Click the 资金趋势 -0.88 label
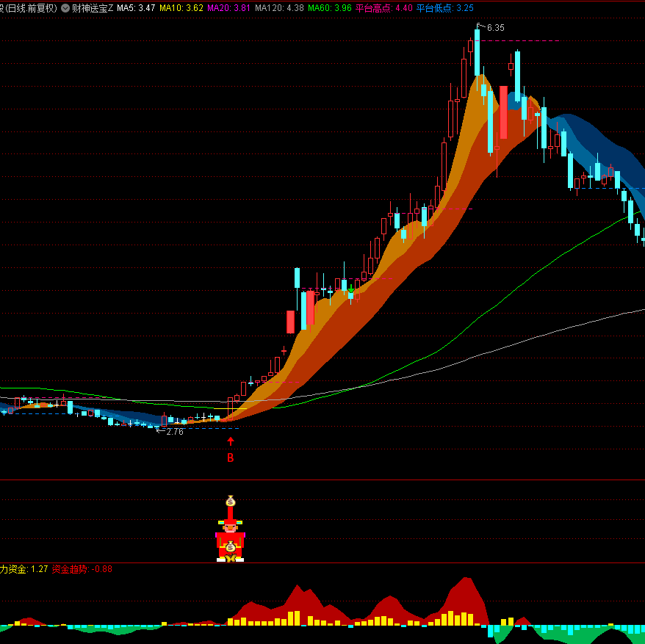 [x=82, y=569]
